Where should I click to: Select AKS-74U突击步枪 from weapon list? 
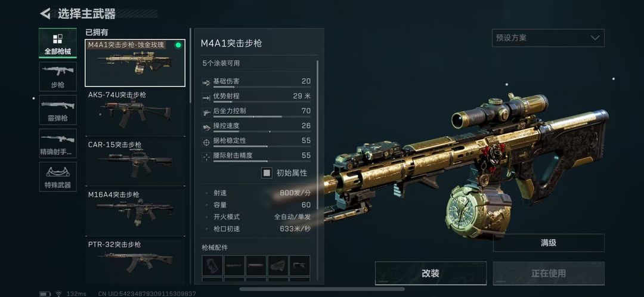tap(135, 113)
